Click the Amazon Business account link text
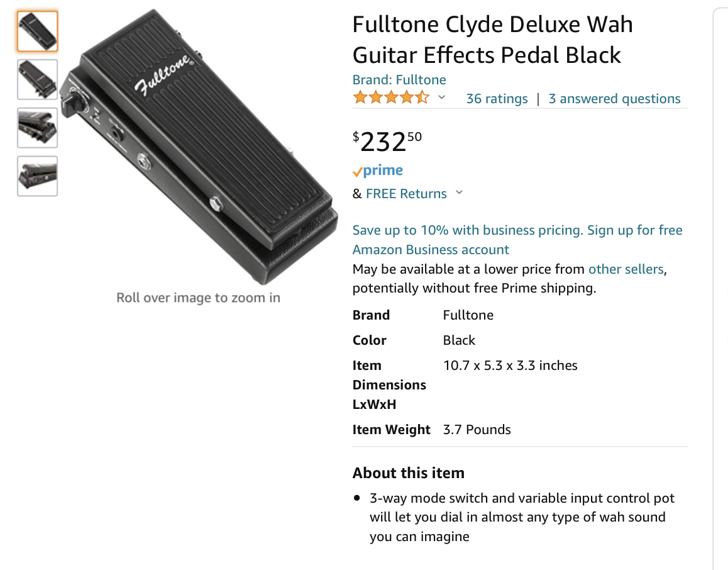Screen dimensions: 728x570 [x=431, y=250]
